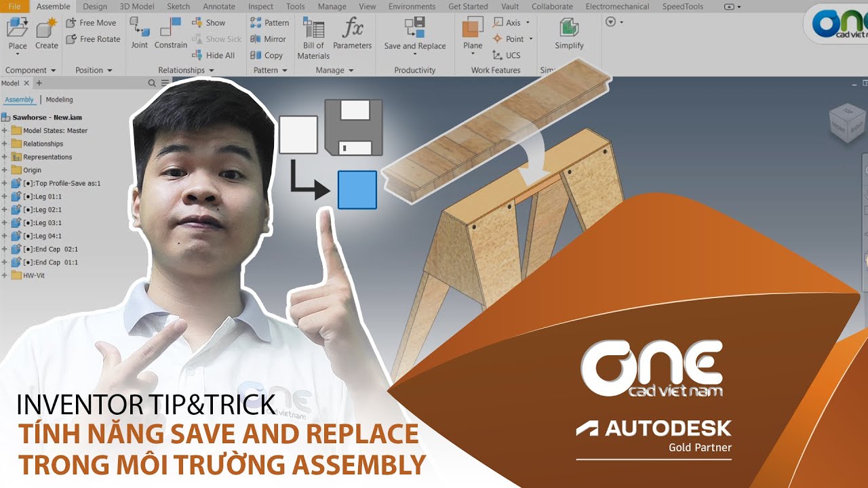Screen dimensions: 868x488
Task: Close the Model browser tab
Action: pyautogui.click(x=26, y=83)
